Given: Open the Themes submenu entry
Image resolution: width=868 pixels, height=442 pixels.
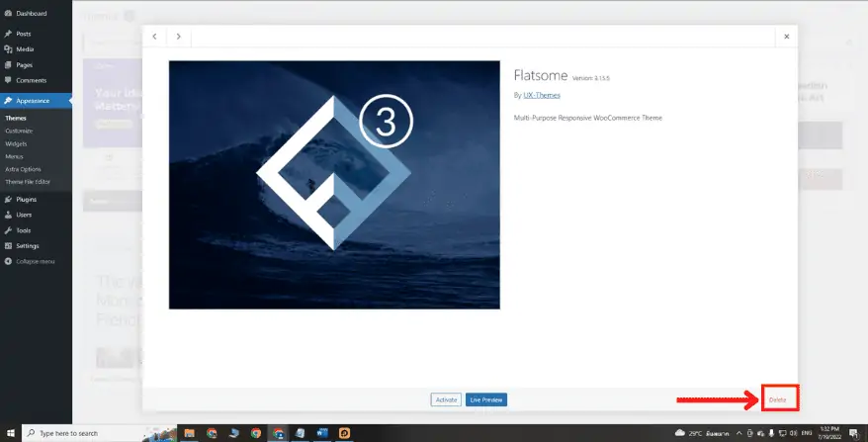Looking at the screenshot, I should [16, 118].
